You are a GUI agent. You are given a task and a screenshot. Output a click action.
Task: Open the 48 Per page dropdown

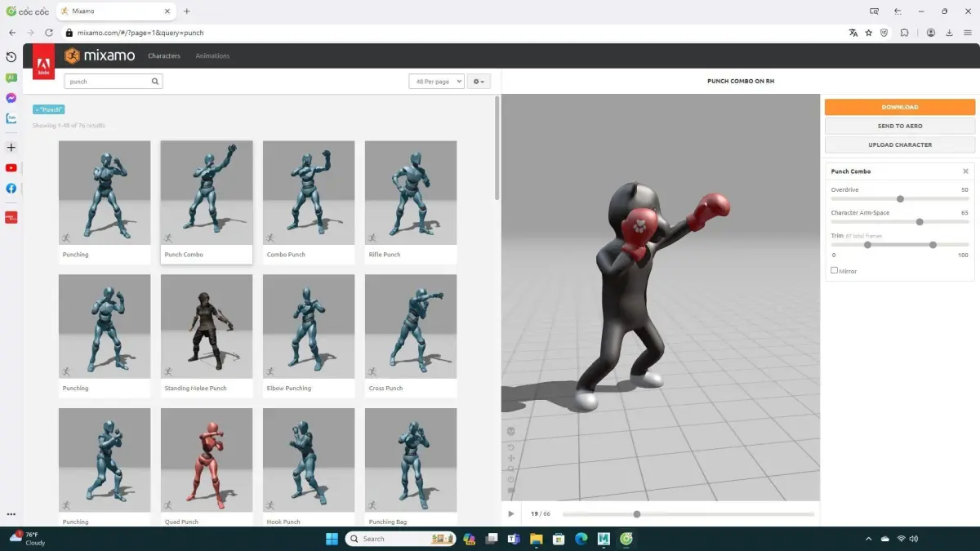coord(437,82)
